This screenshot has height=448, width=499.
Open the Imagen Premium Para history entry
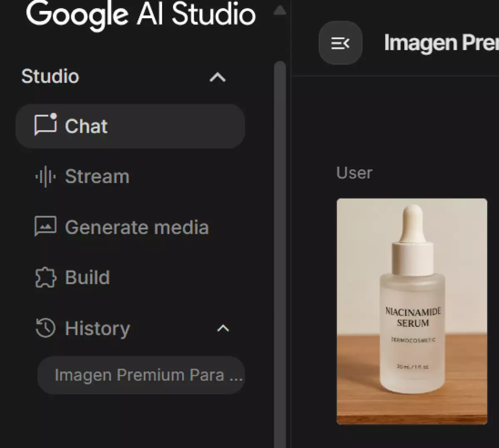pos(141,375)
